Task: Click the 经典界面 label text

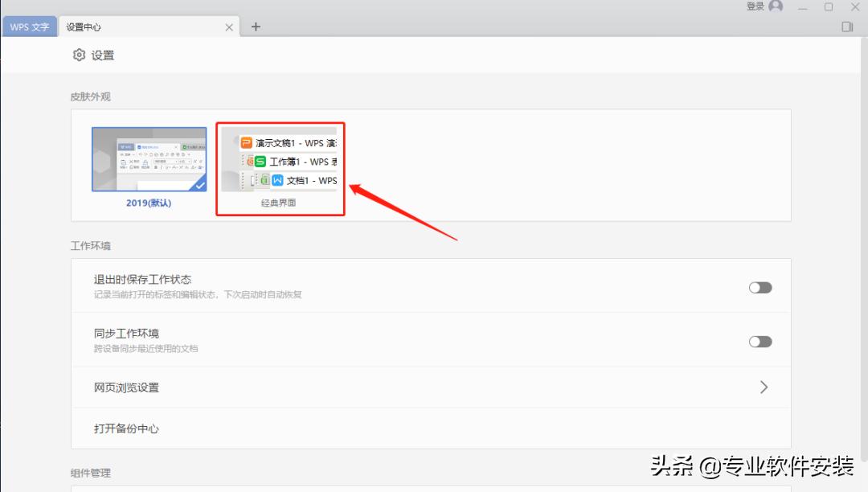Action: tap(278, 203)
